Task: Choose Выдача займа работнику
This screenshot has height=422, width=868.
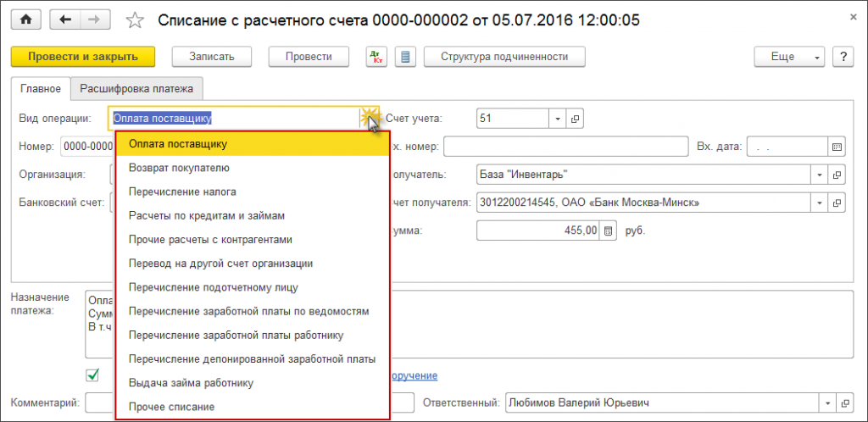Action: tap(252, 383)
